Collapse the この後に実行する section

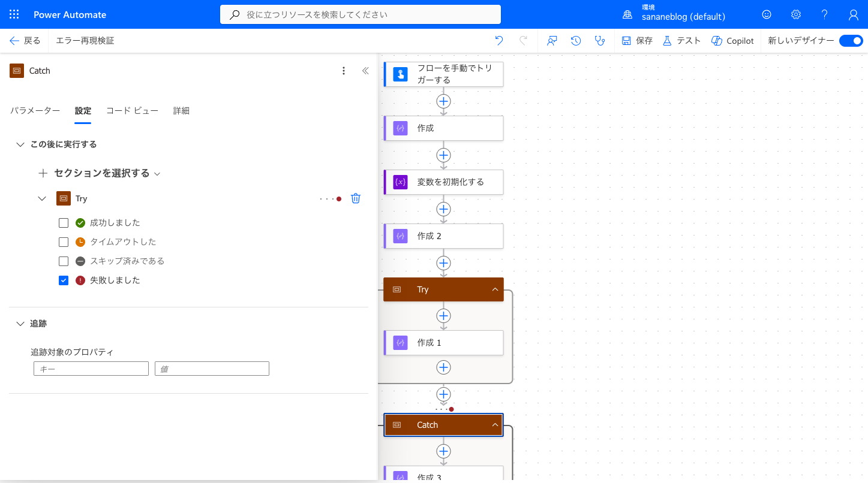pyautogui.click(x=20, y=144)
